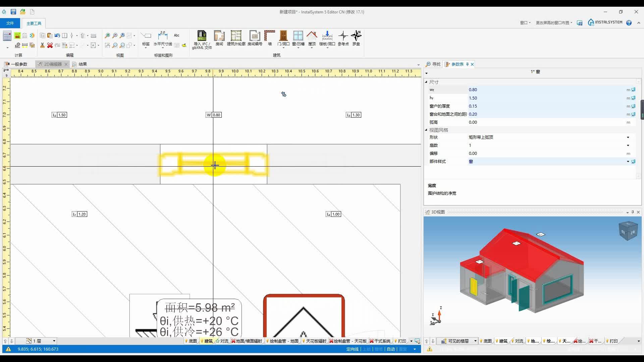644x362 pixels.
Task: Open the 更改屏幕的窗口布置 dropdown
Action: (x=554, y=23)
